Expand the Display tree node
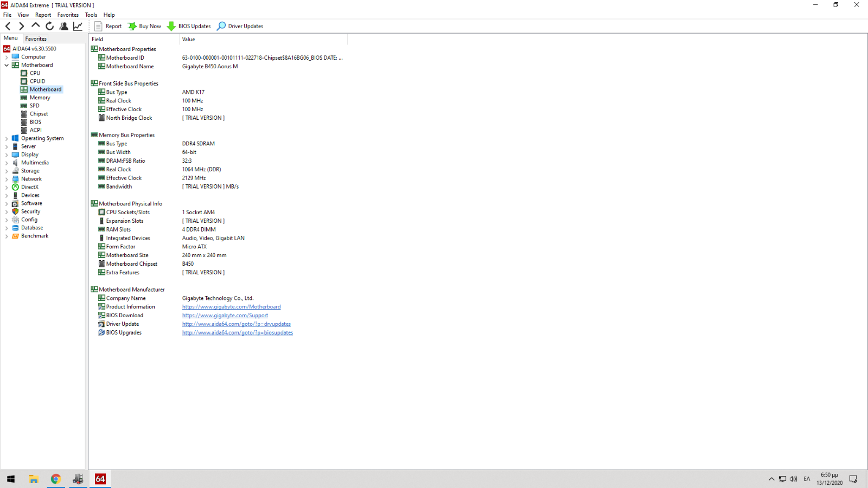Screen dimensions: 868x488 pos(7,155)
